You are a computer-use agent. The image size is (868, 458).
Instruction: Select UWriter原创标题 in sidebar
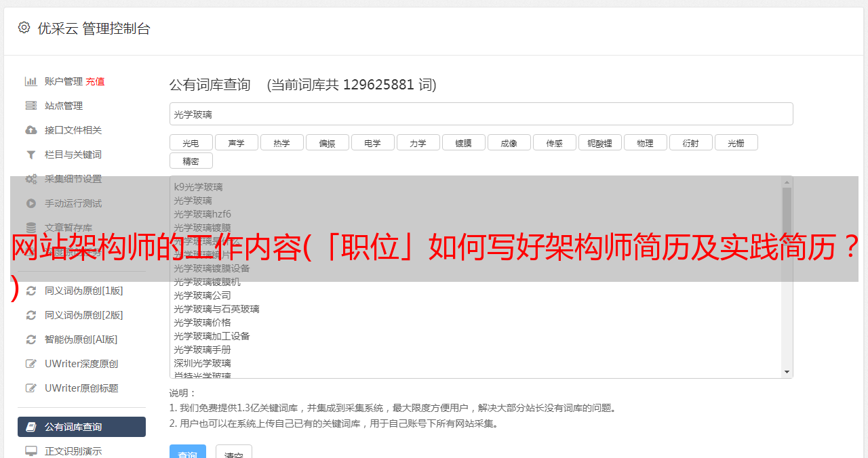(81, 388)
